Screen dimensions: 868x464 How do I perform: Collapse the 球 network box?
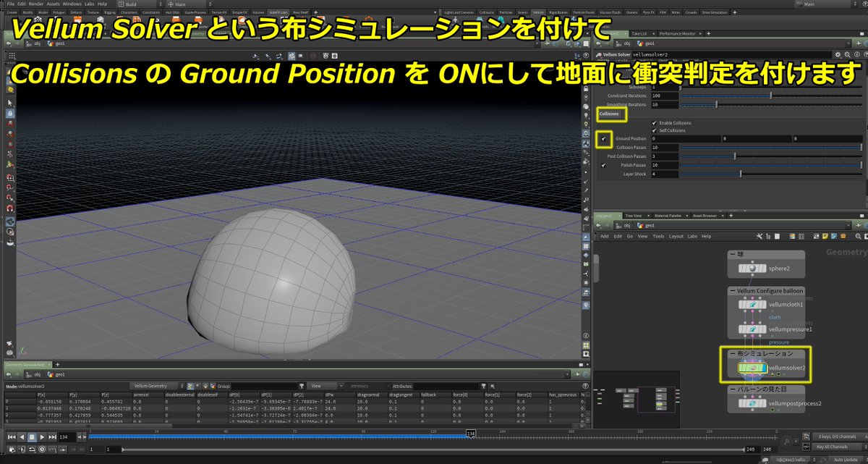click(x=732, y=255)
